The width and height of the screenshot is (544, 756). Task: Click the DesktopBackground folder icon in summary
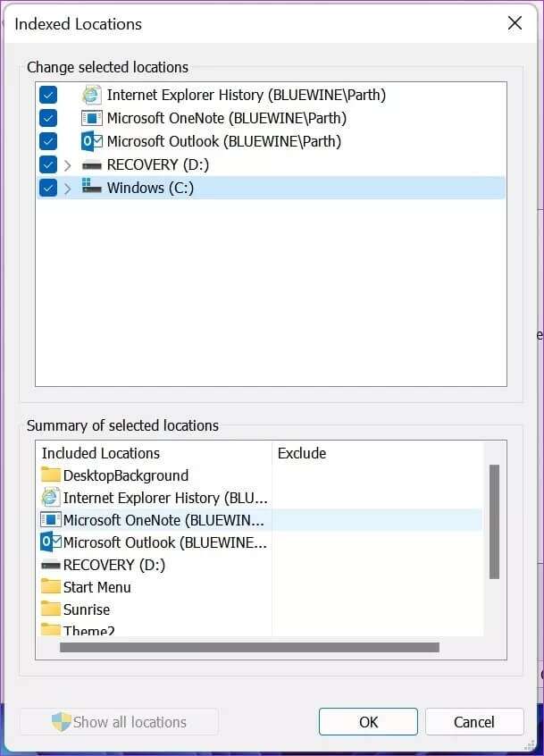[51, 475]
